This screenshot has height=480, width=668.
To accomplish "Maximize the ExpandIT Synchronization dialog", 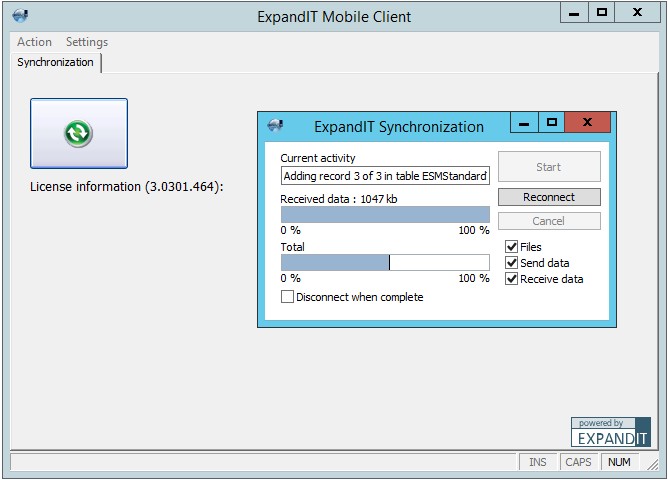I will point(551,124).
